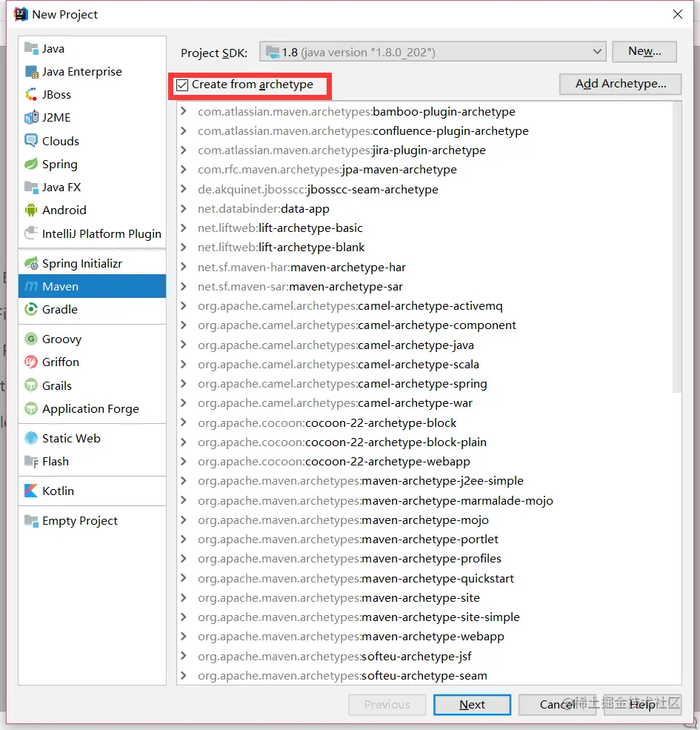Select maven-archetype-har row
The height and width of the screenshot is (730, 700).
click(424, 268)
